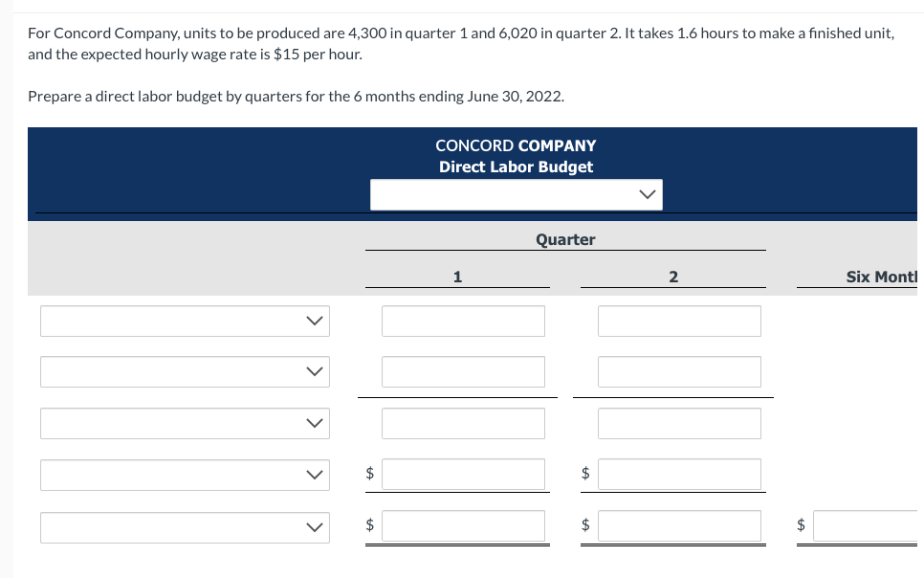
Task: Open the bottom row label dropdown
Action: coord(185,527)
